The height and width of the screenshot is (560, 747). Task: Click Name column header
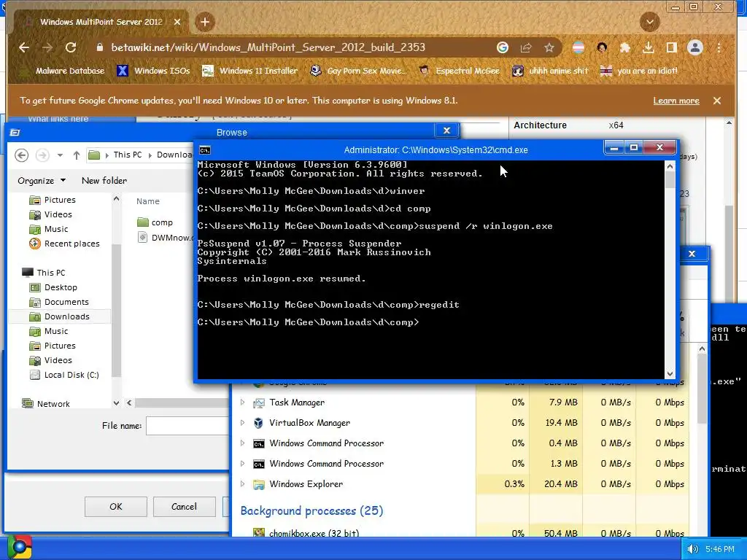coord(147,201)
